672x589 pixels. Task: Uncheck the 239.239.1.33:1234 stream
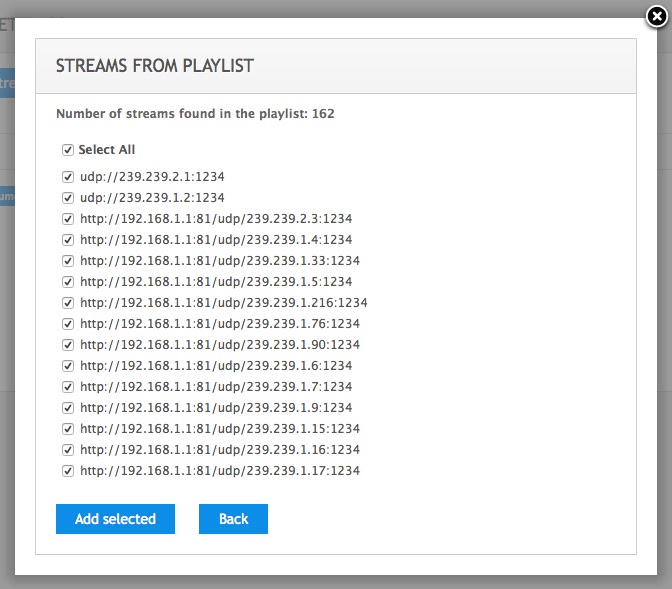pos(68,261)
